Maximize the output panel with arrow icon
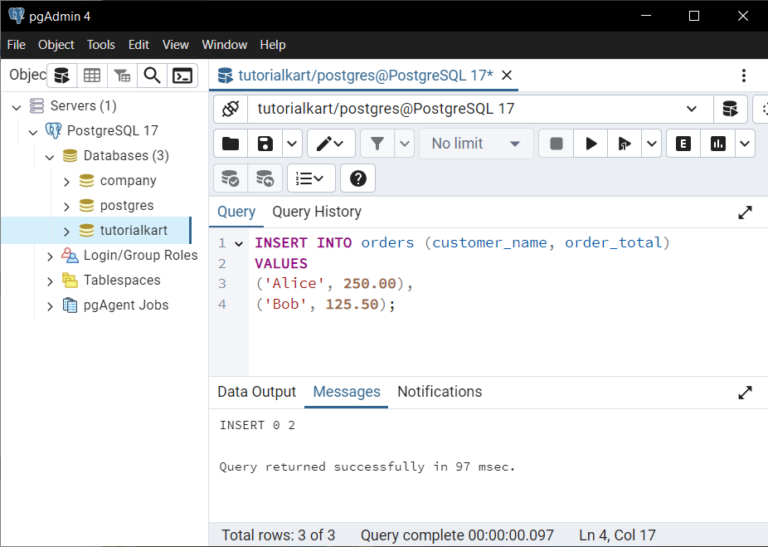768x547 pixels. (x=745, y=392)
